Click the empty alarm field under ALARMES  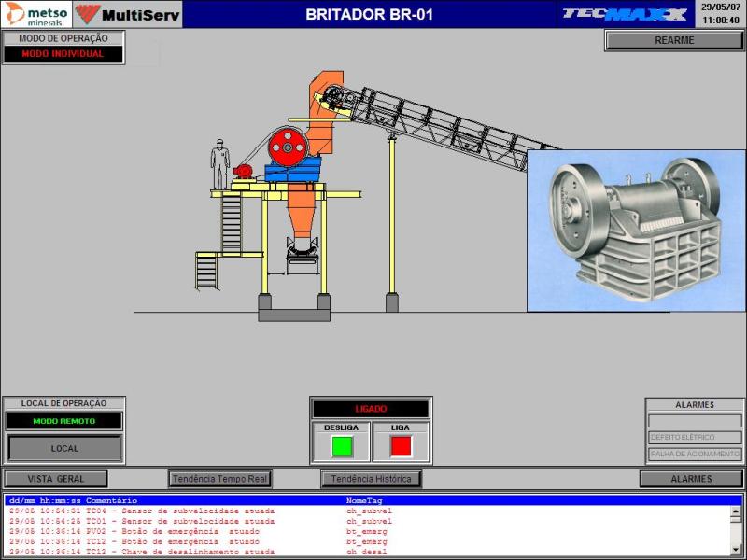click(x=695, y=421)
